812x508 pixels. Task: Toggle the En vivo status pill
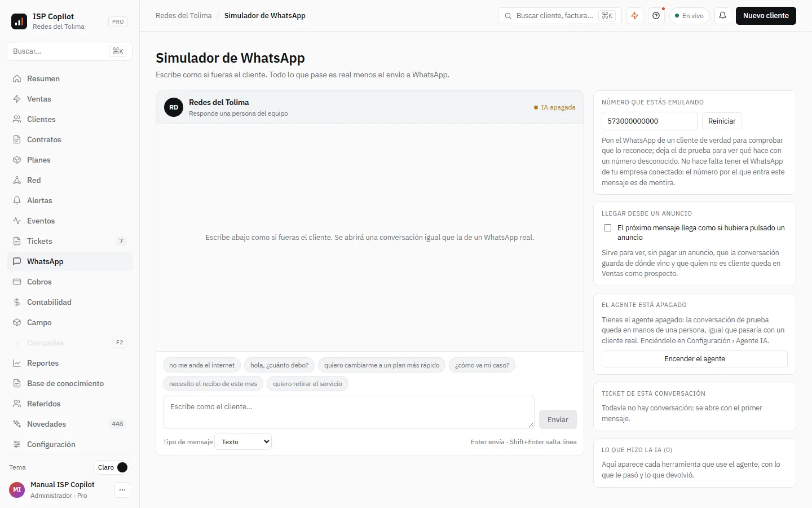coord(689,16)
